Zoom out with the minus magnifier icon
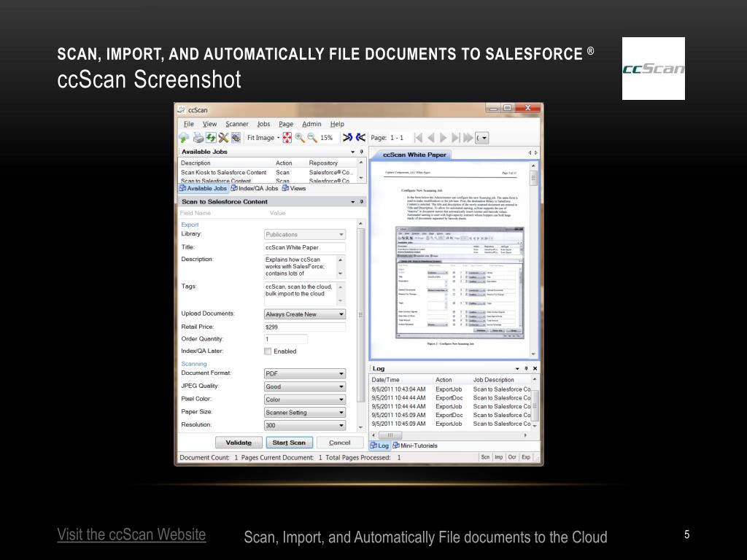 click(312, 138)
